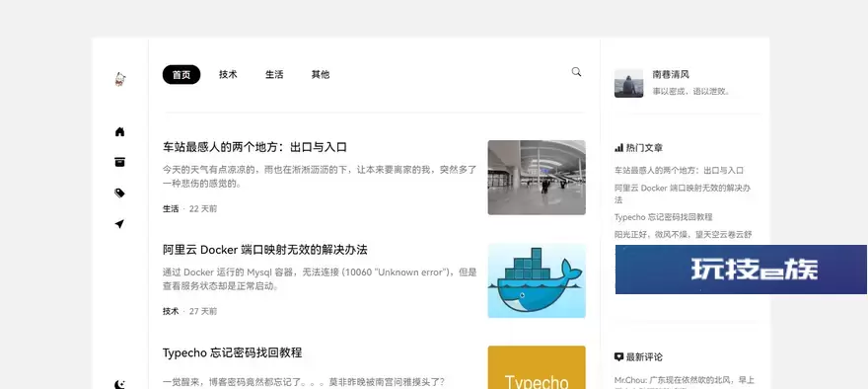Click the 生活 category under first article
The height and width of the screenshot is (389, 868).
tap(171, 209)
